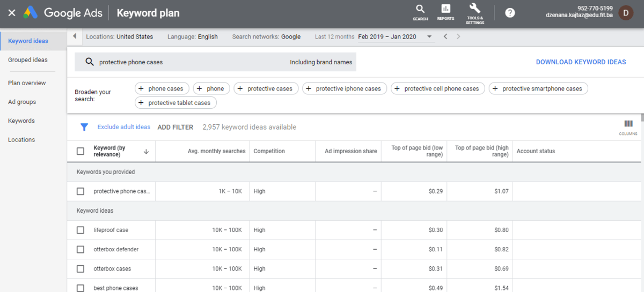Click the filter funnel icon

(84, 127)
